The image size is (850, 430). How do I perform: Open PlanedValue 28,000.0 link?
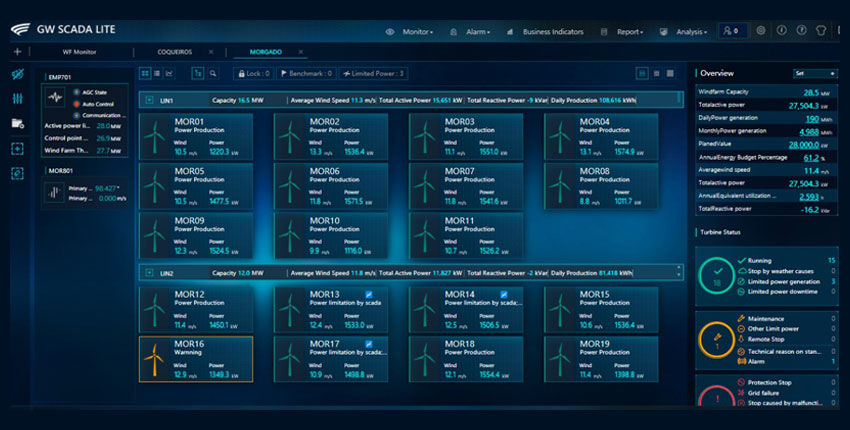[x=804, y=145]
